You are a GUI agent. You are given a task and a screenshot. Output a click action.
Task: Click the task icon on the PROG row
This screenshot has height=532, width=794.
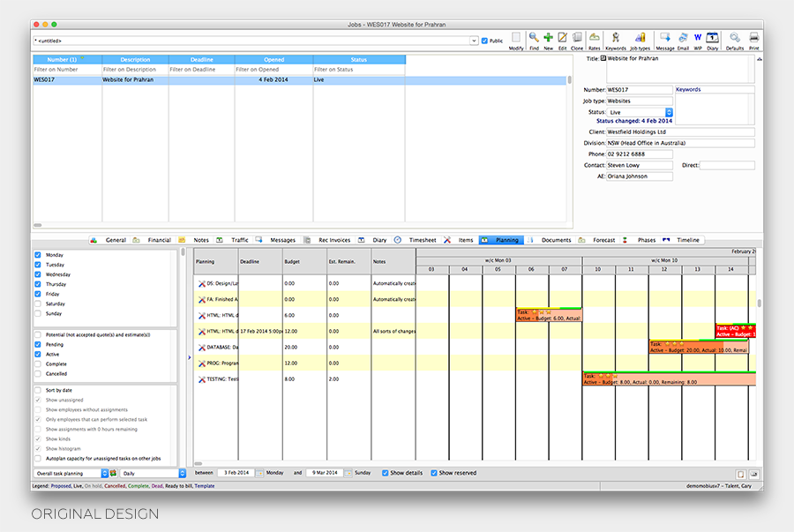pos(201,363)
